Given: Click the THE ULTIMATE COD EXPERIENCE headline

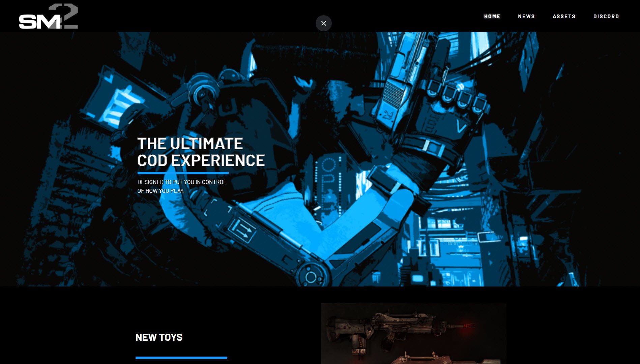Looking at the screenshot, I should click(201, 152).
